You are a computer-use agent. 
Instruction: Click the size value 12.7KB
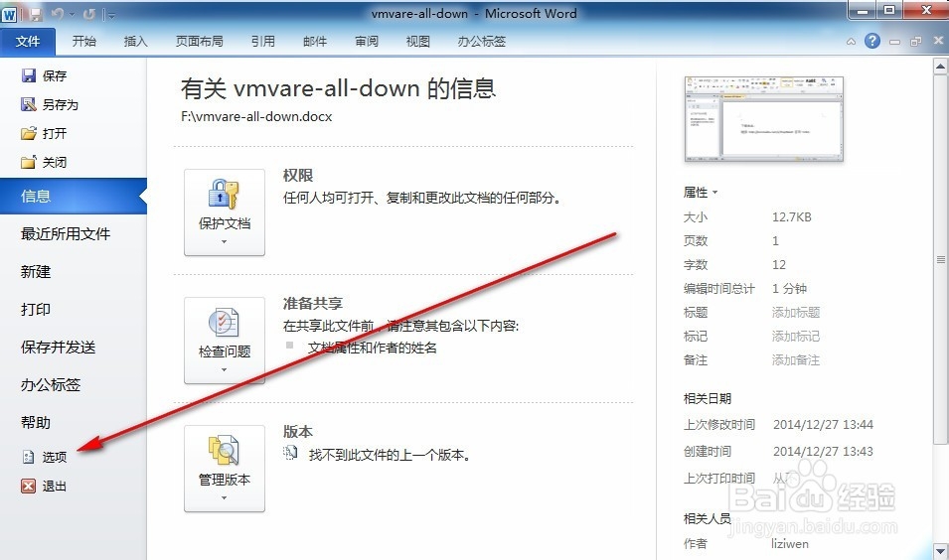click(x=792, y=217)
